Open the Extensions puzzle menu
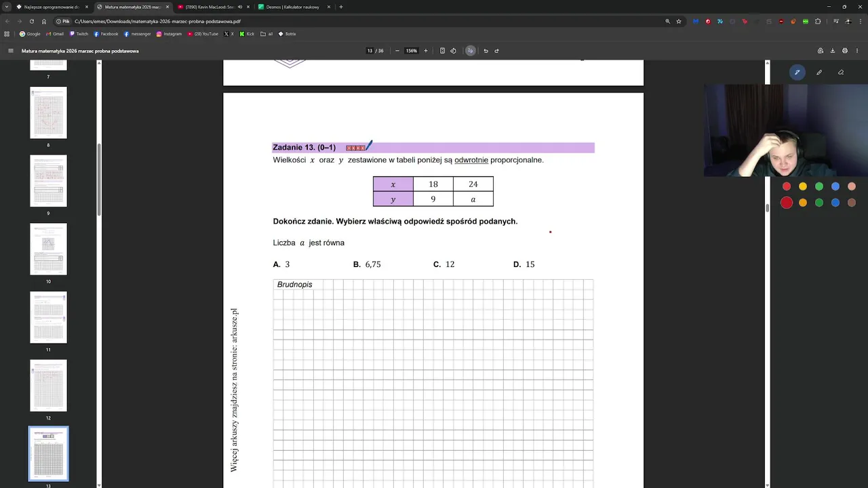This screenshot has height=488, width=868. click(818, 21)
